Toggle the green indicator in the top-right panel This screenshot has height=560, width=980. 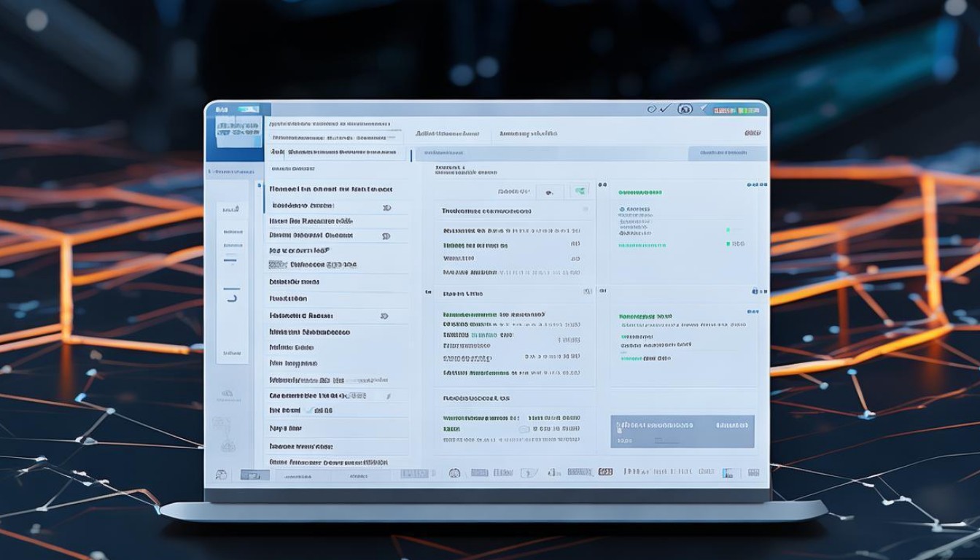coord(728,230)
